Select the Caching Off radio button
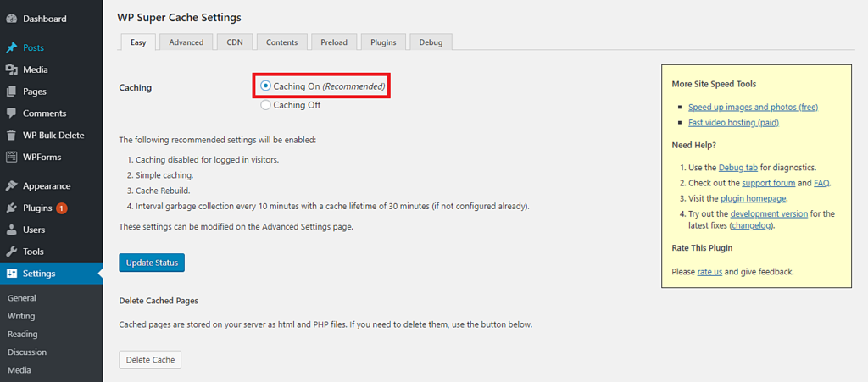868x382 pixels. [x=265, y=105]
